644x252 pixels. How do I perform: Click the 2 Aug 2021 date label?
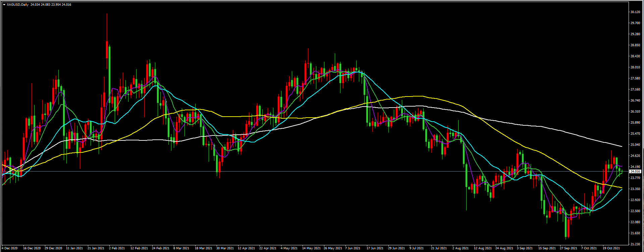461,248
